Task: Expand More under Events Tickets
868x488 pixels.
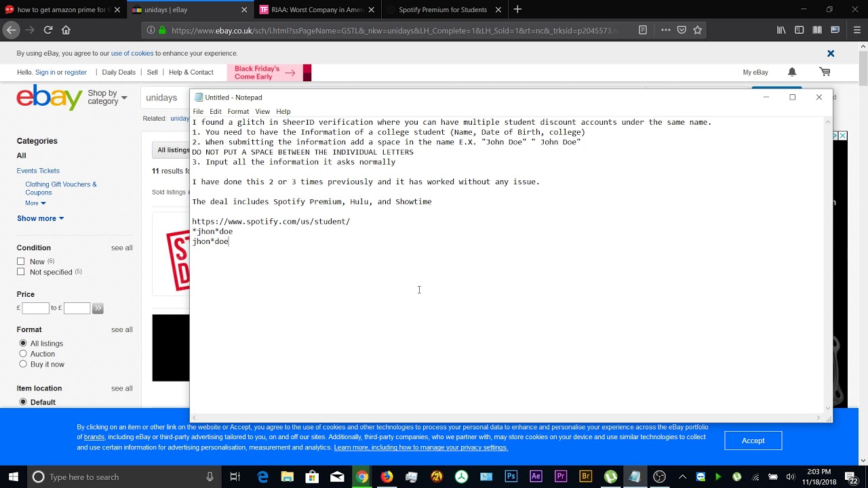Action: click(35, 203)
